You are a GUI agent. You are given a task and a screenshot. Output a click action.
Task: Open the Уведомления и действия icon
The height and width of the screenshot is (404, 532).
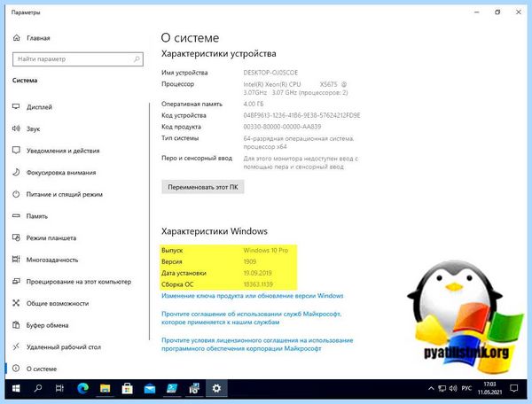pyautogui.click(x=16, y=150)
